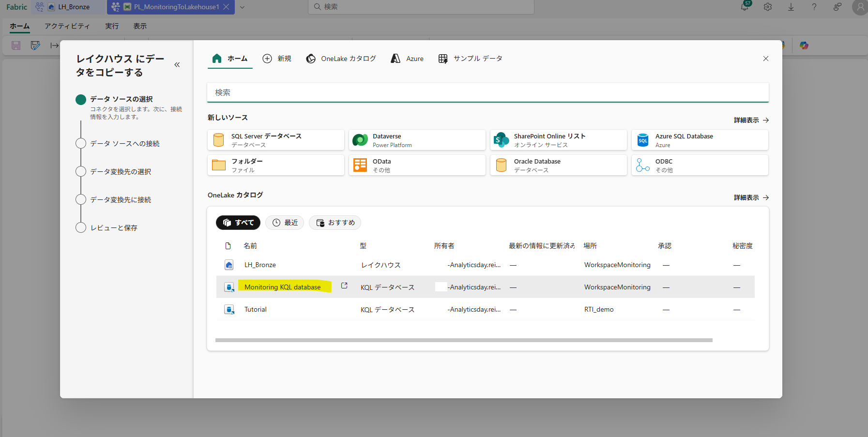Image resolution: width=868 pixels, height=437 pixels.
Task: Choose the SQL Server データベース source
Action: coord(276,140)
